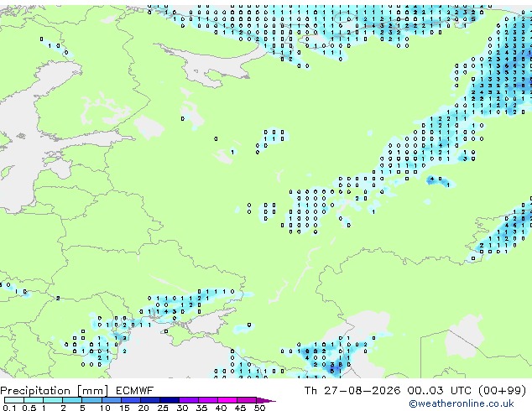The width and height of the screenshot is (532, 411).
Task: Click the date text 'Th 27-08-2026'
Action: (x=352, y=391)
